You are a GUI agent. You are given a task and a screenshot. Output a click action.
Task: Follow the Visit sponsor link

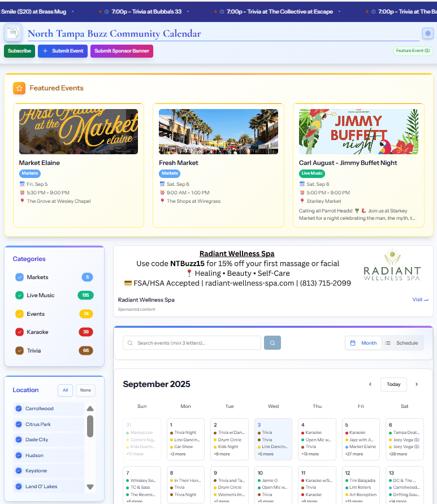coord(420,299)
